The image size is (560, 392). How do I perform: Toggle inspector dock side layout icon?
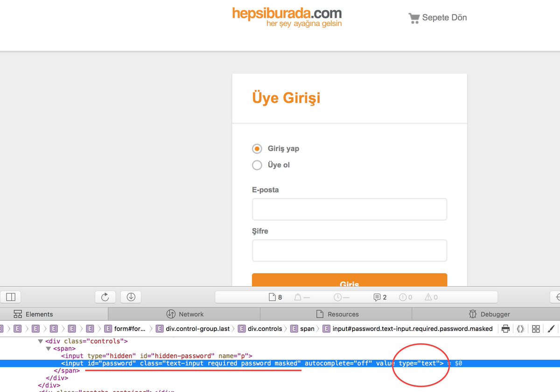point(11,297)
